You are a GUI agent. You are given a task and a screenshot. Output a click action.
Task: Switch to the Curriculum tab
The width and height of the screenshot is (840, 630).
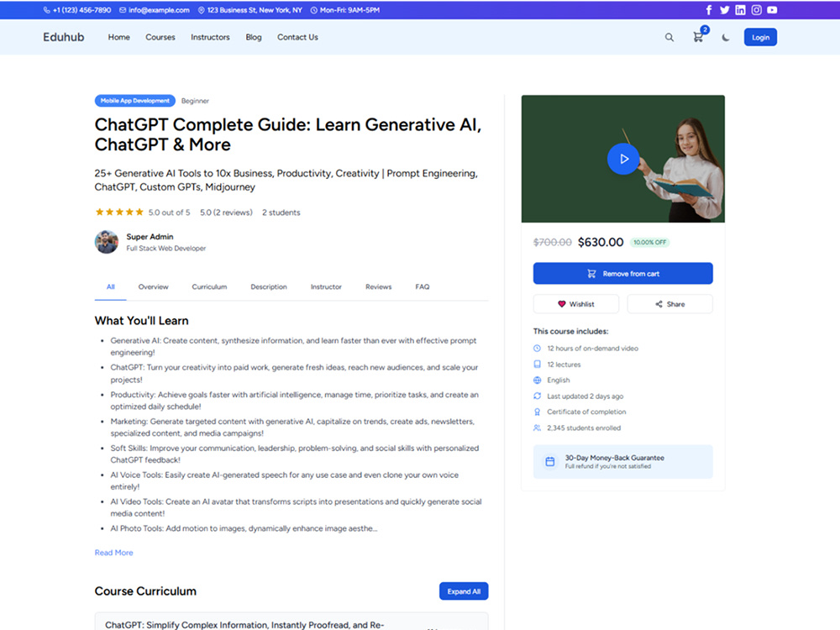[209, 287]
